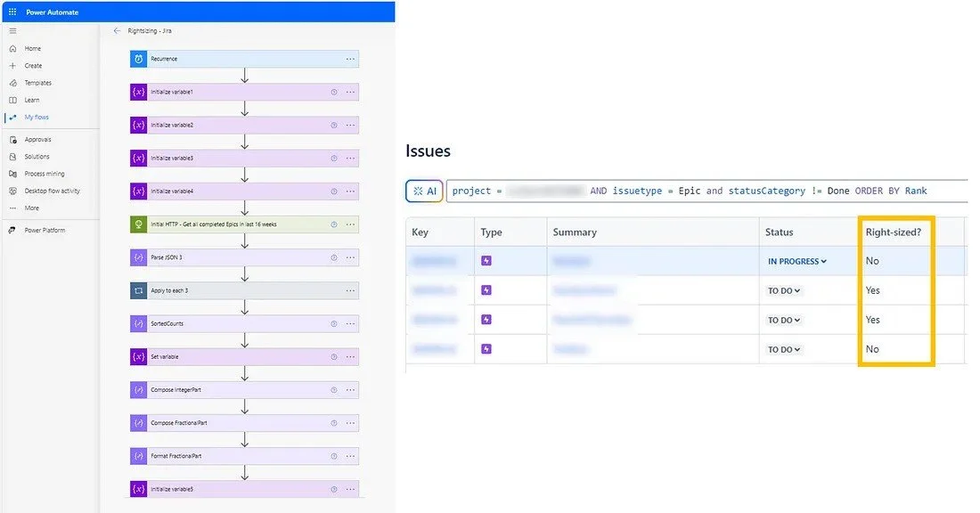
Task: Click the Epic type icon in last row
Action: pos(486,348)
